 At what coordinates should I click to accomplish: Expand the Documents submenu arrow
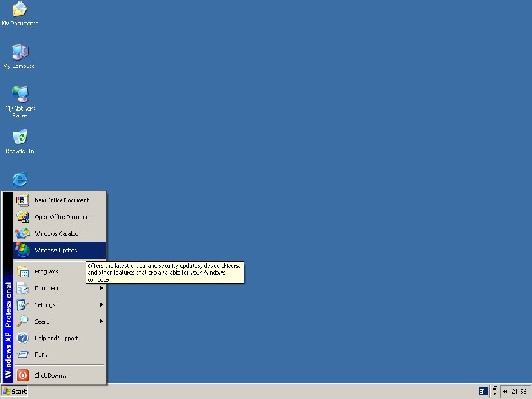click(x=101, y=288)
